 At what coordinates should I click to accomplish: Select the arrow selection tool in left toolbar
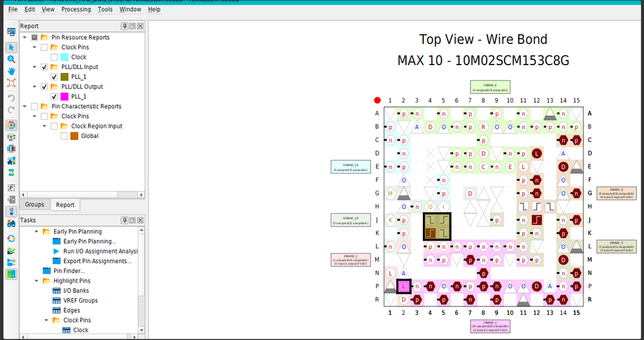[x=11, y=47]
